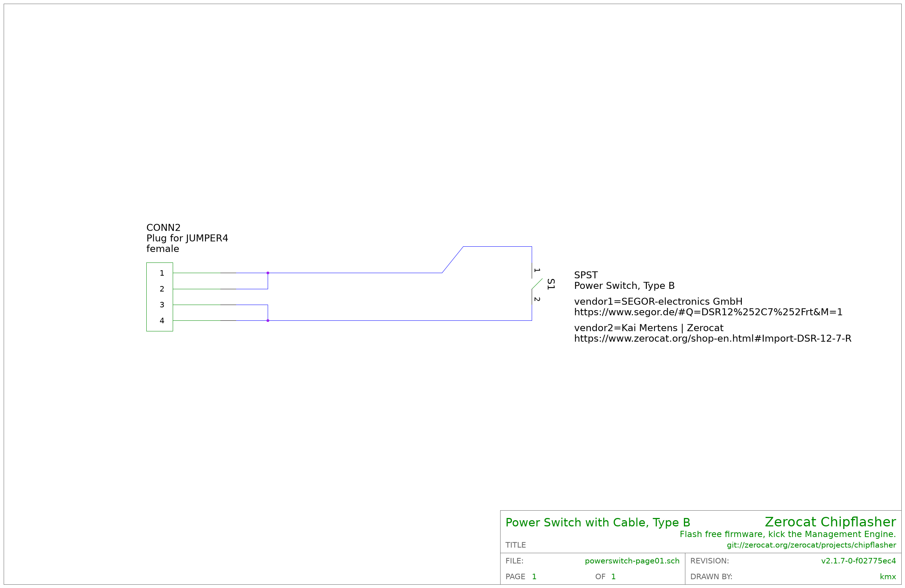Open the zerocat.org shop Import-DSR-12-7-R URL

pos(712,339)
